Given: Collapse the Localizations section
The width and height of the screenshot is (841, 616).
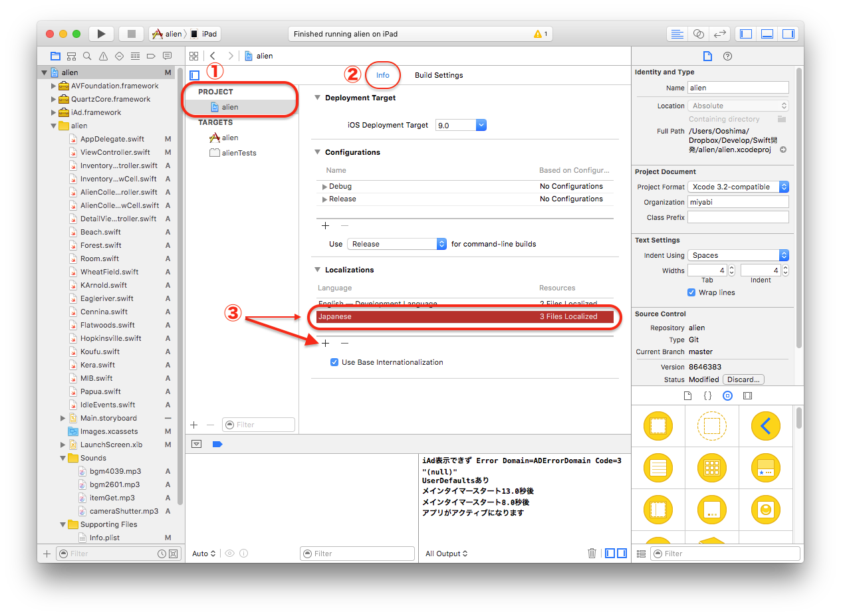Looking at the screenshot, I should point(318,270).
